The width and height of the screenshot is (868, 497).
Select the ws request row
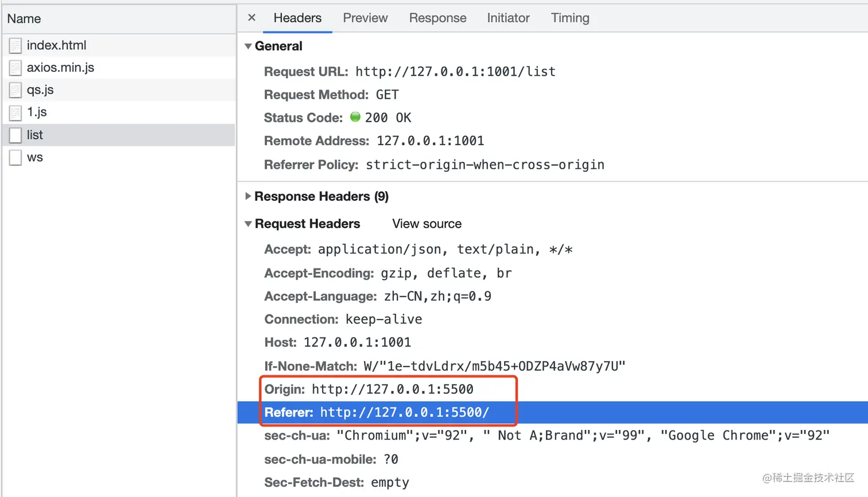(119, 157)
